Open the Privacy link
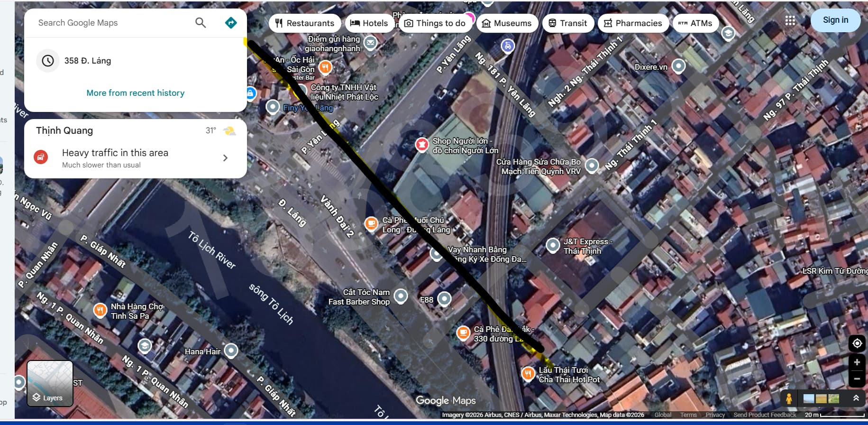 715,415
